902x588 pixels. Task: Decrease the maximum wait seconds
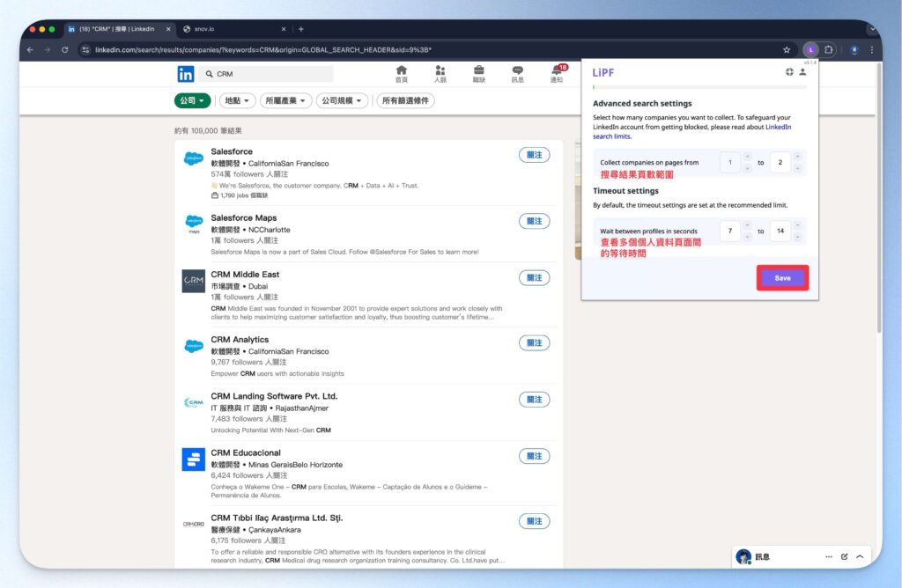point(797,237)
